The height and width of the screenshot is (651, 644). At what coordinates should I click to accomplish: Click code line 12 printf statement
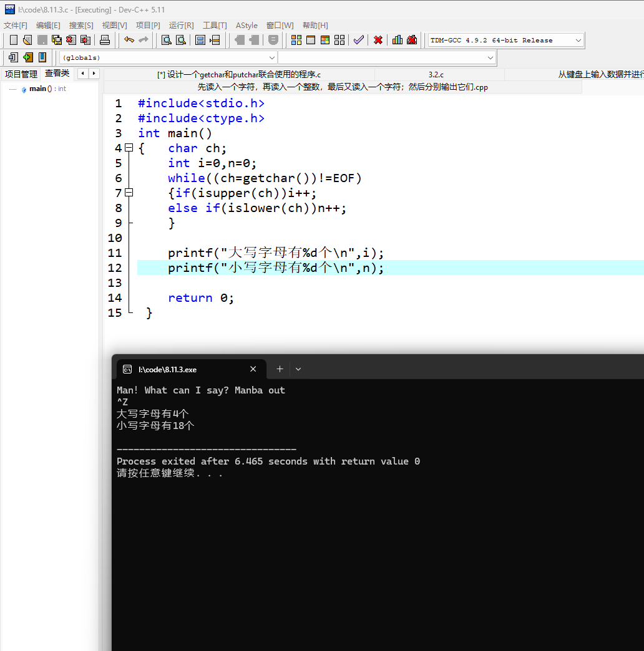pyautogui.click(x=276, y=268)
